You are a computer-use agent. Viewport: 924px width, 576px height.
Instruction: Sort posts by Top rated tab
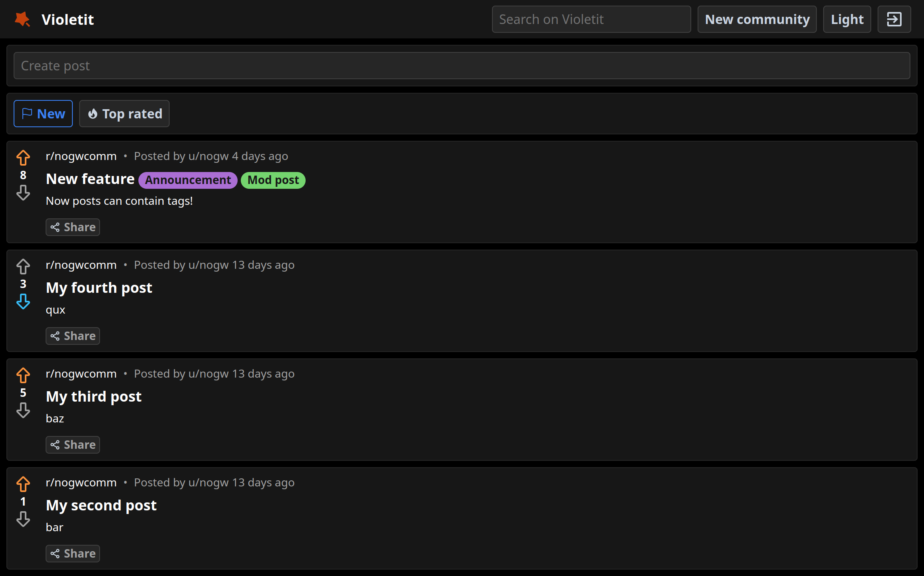click(x=124, y=114)
